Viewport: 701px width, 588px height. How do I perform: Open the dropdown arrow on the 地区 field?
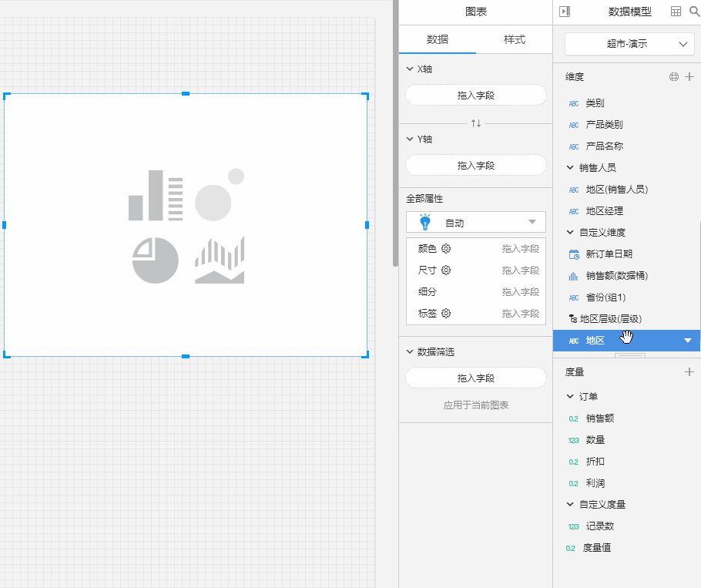pyautogui.click(x=688, y=341)
